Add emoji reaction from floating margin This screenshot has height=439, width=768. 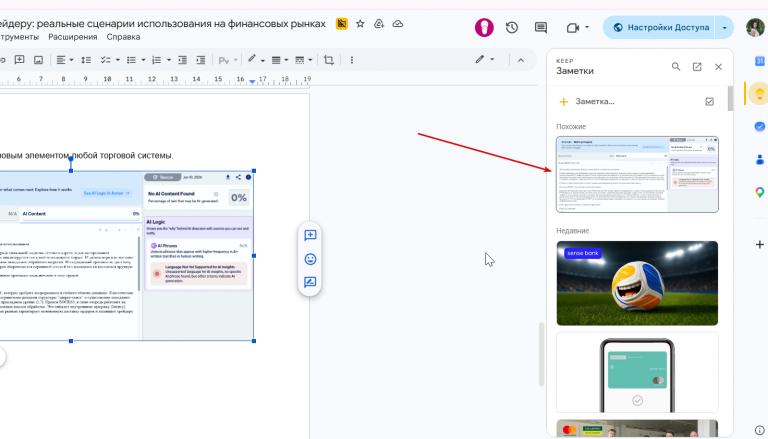(x=310, y=259)
